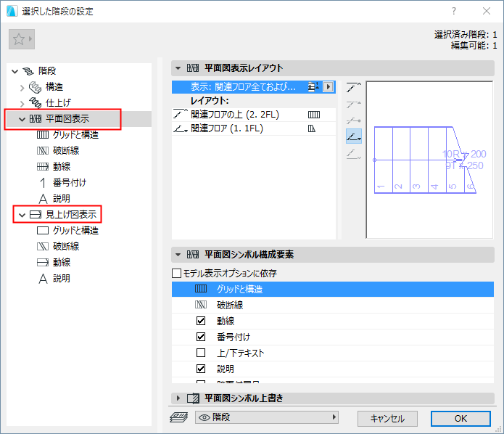The image size is (504, 434).
Task: Open 平面図表示 settings page
Action: pos(67,119)
